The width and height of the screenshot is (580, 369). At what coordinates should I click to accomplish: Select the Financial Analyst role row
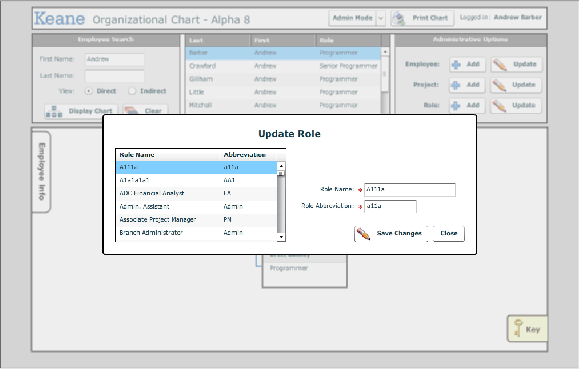[196, 193]
